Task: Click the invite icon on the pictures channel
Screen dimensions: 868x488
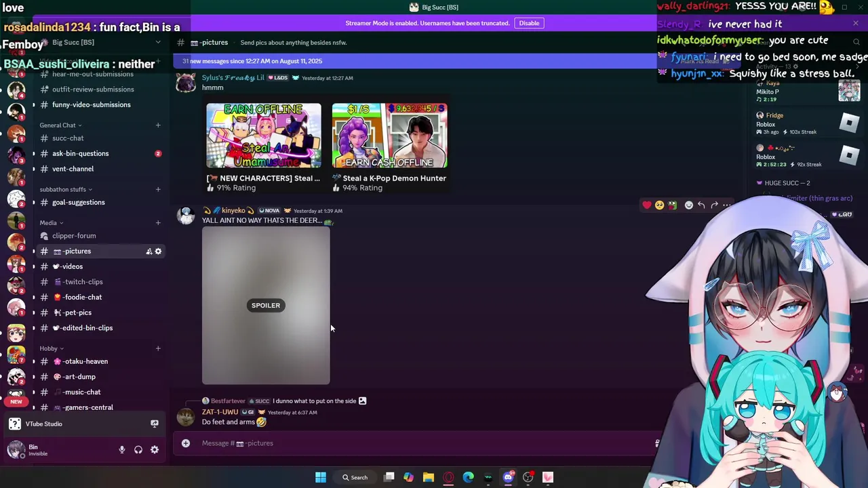Action: tap(149, 251)
